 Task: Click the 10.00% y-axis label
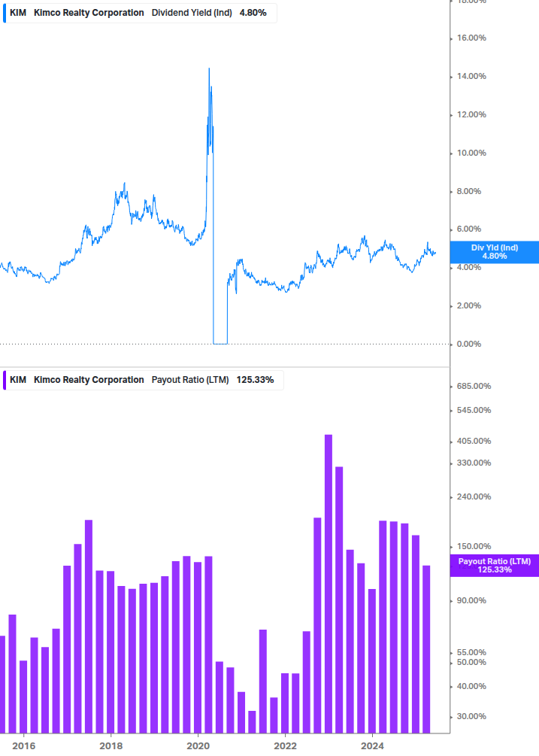(471, 153)
